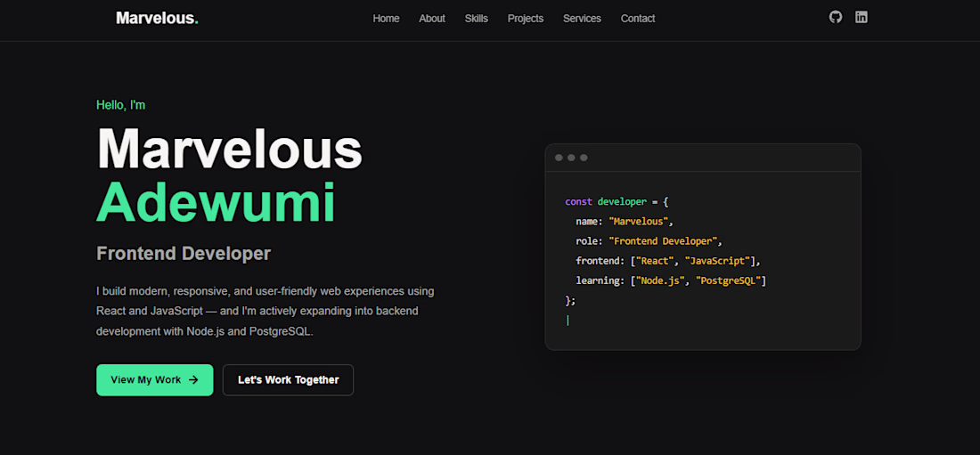Open the Contact nav link

click(x=638, y=19)
